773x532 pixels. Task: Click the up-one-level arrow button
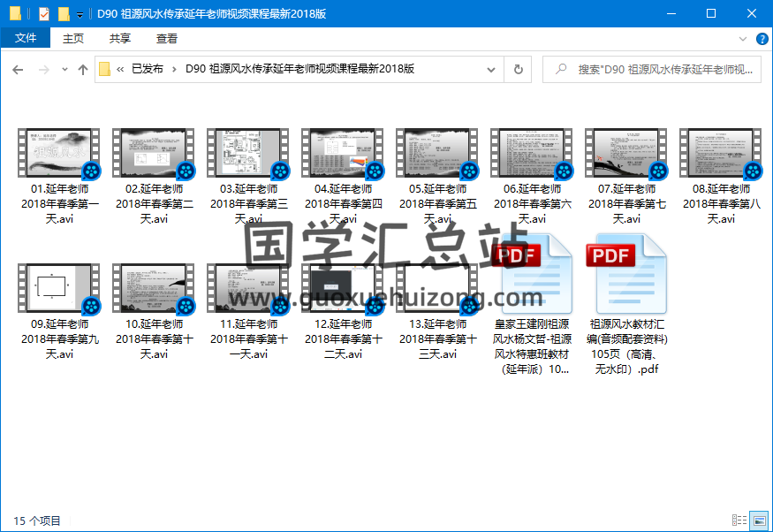83,70
